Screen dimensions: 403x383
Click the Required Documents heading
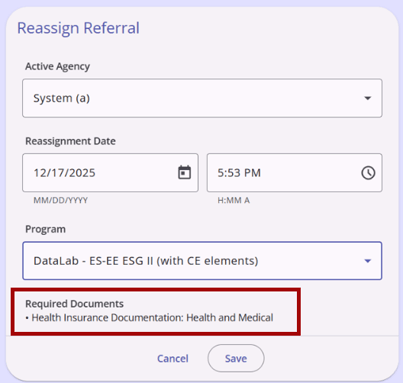(x=74, y=304)
